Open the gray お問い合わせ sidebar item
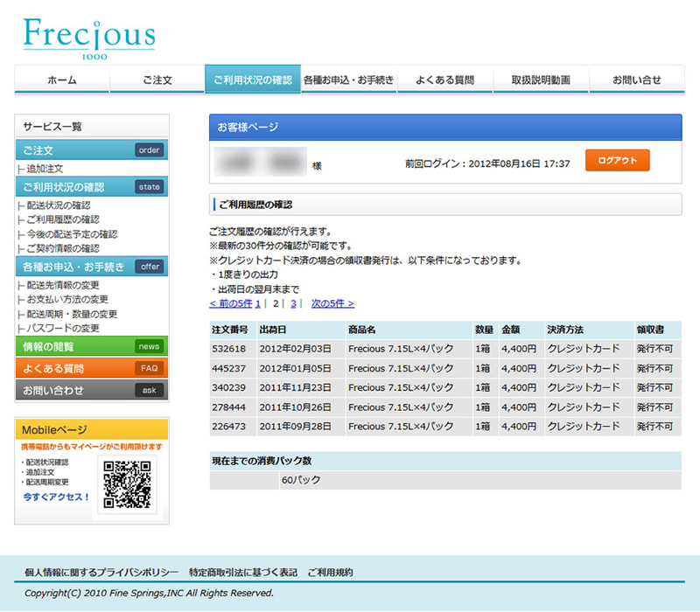 coord(92,390)
